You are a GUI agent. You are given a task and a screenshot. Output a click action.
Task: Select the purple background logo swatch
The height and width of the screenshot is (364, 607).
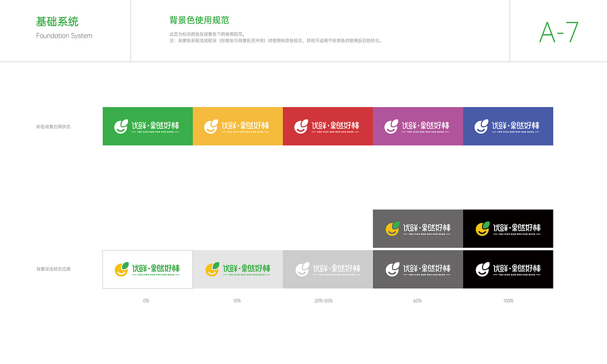418,126
